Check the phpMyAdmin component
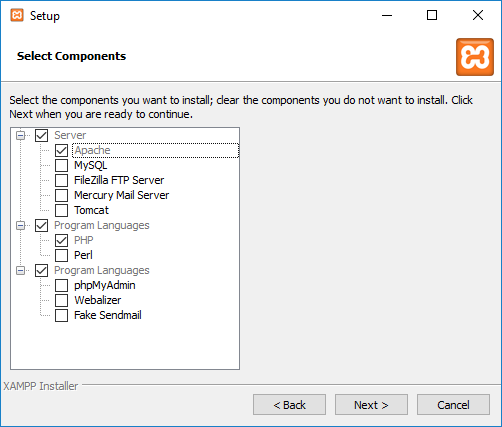This screenshot has height=427, width=502. pyautogui.click(x=61, y=285)
